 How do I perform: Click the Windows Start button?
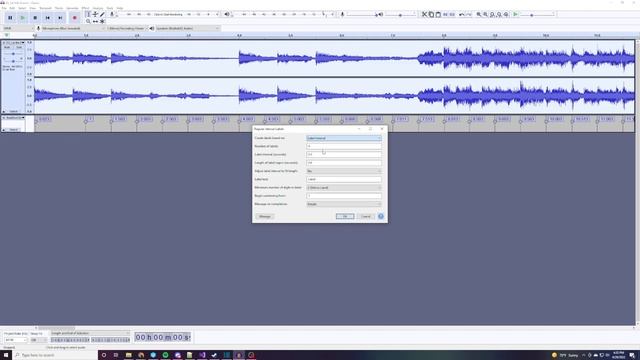[x=6, y=355]
